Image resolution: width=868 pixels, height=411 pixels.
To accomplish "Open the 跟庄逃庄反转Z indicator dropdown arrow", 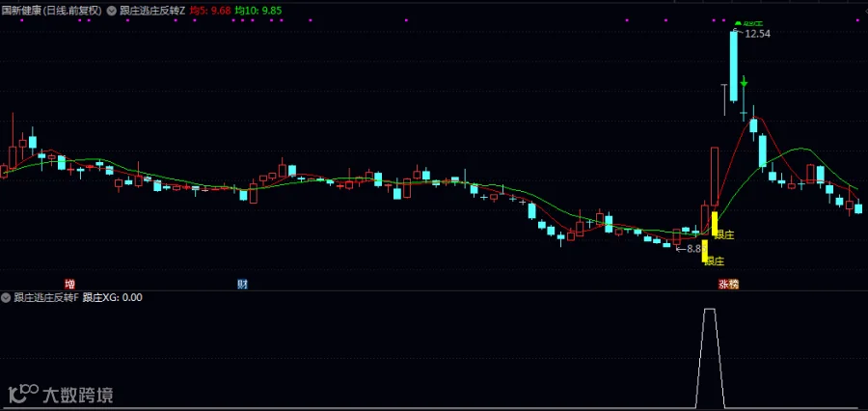I will pos(113,10).
